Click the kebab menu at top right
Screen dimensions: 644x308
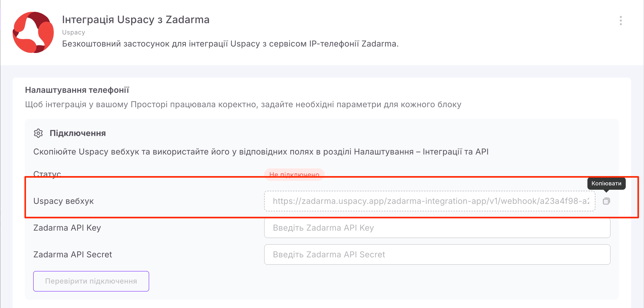tap(621, 20)
